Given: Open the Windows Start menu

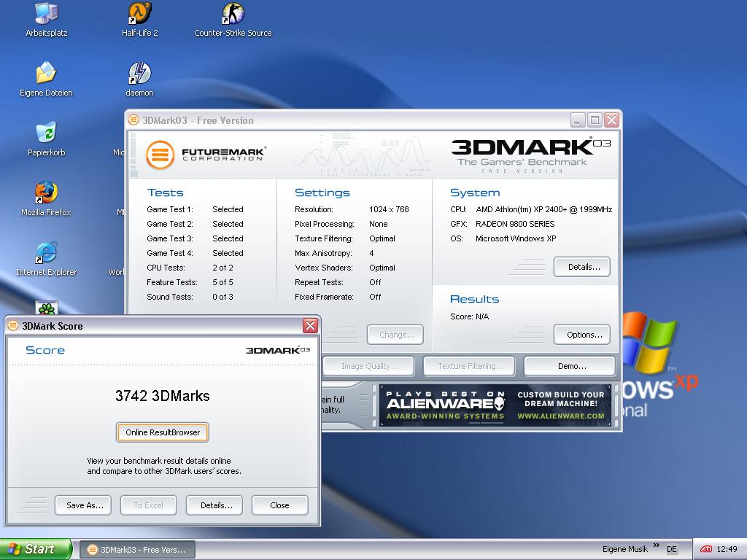Looking at the screenshot, I should (x=36, y=549).
